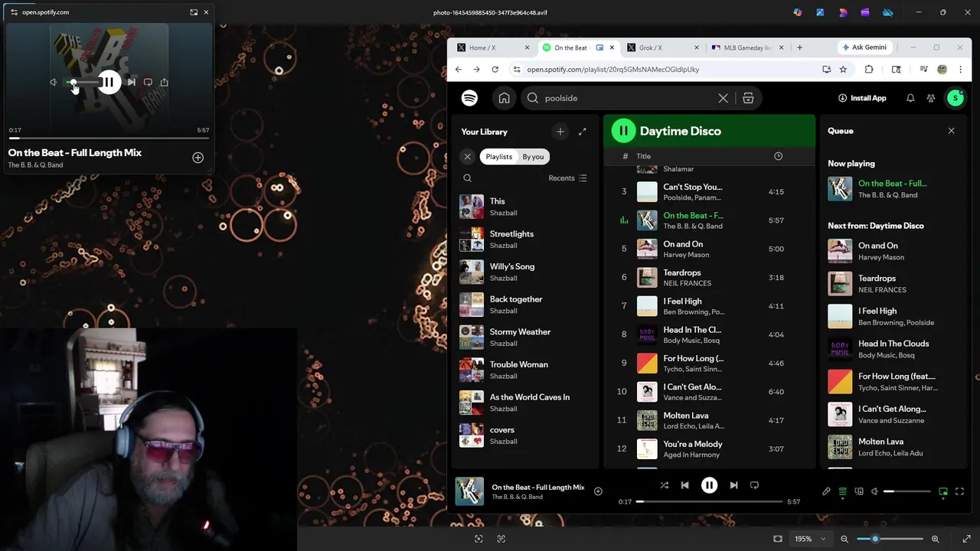Seek on the bottom player progress bar
This screenshot has height=551, width=980.
click(x=709, y=502)
